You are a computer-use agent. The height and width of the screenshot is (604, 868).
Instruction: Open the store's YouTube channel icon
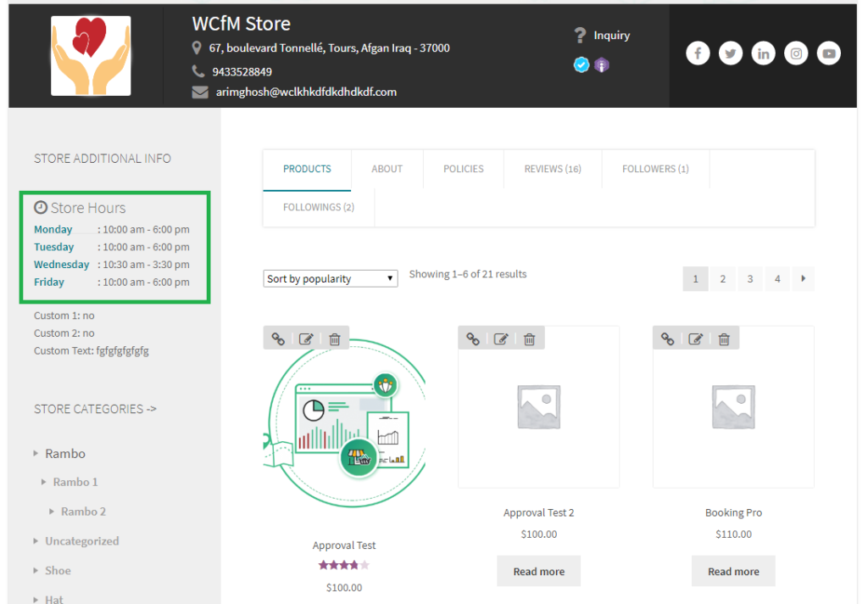tap(829, 53)
